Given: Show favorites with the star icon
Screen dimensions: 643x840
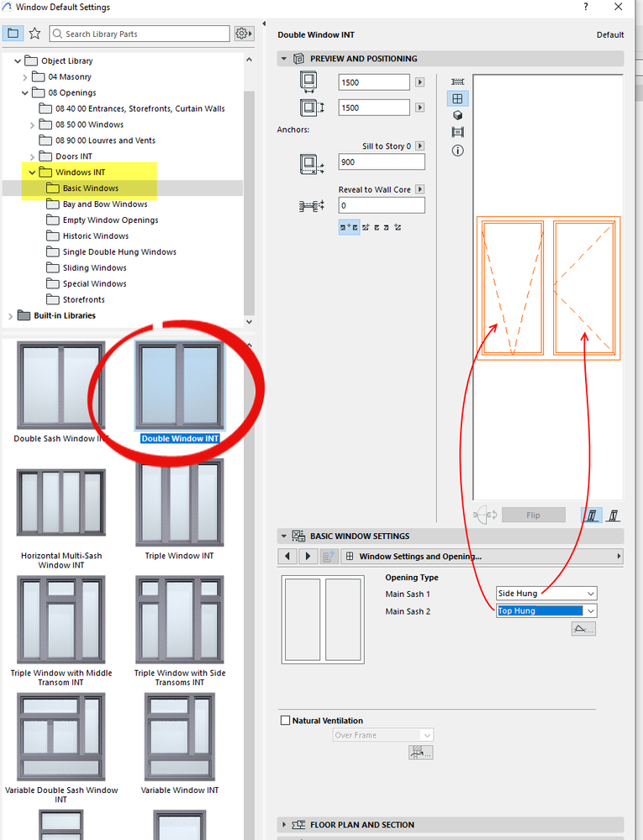Looking at the screenshot, I should [x=34, y=34].
